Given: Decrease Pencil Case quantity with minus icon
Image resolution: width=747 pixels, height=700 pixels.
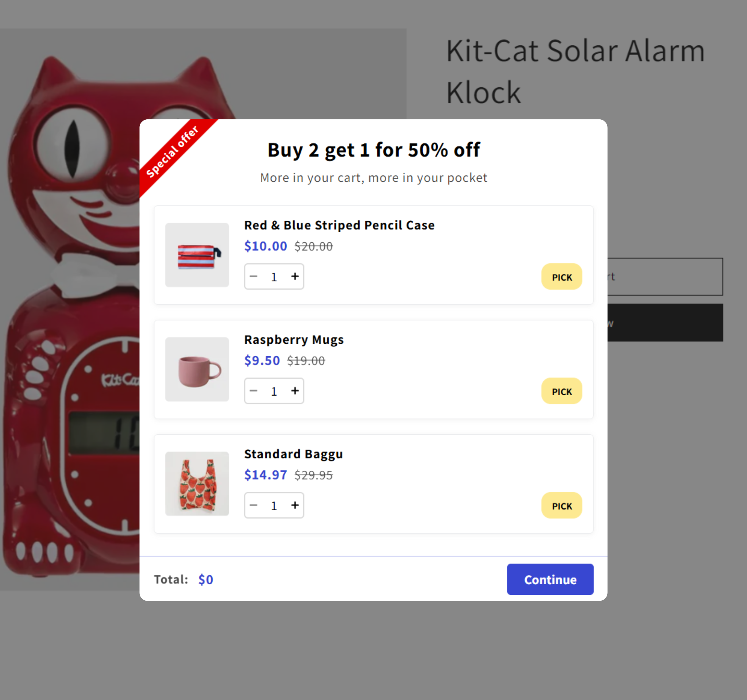Looking at the screenshot, I should [253, 277].
